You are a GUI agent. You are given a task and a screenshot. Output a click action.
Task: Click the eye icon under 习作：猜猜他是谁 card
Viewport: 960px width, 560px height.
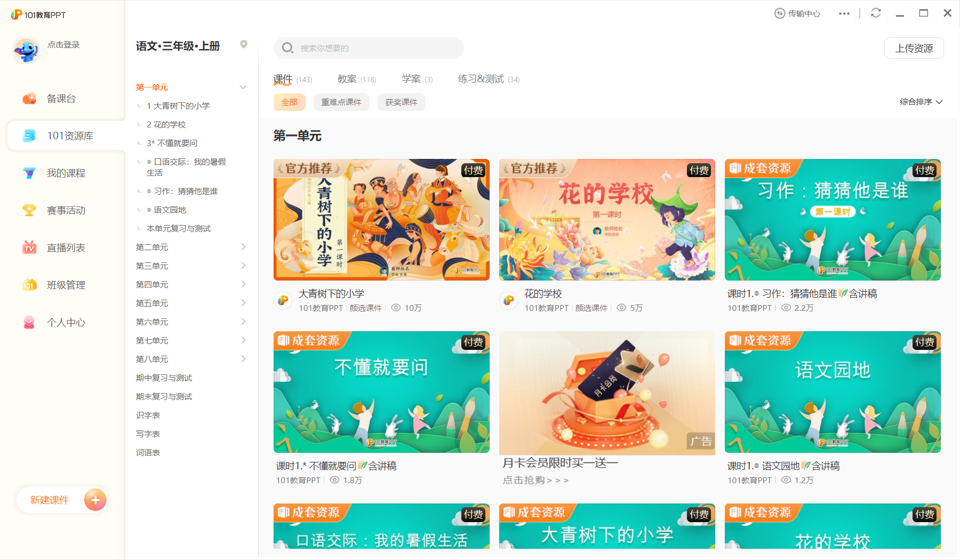[786, 308]
